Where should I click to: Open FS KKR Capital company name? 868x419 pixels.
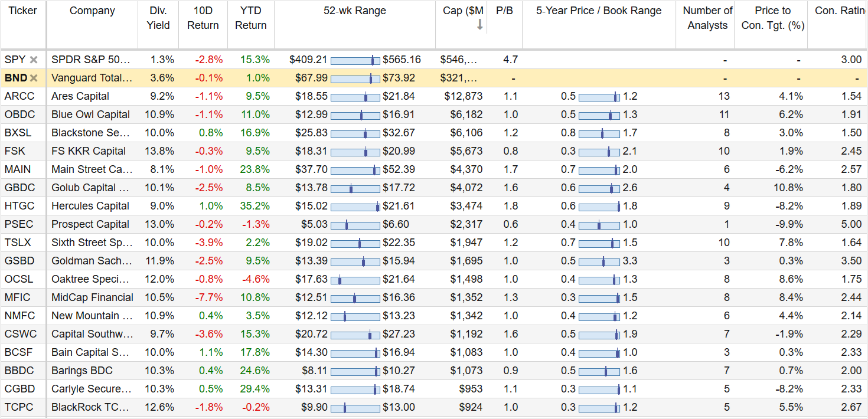[x=89, y=151]
